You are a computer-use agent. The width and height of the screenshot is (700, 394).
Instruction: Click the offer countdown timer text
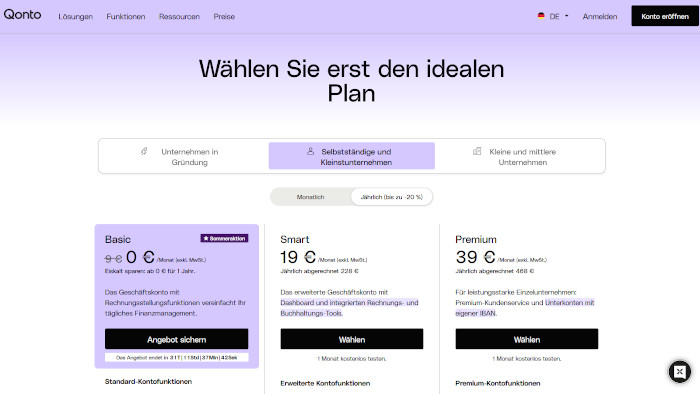pyautogui.click(x=176, y=357)
